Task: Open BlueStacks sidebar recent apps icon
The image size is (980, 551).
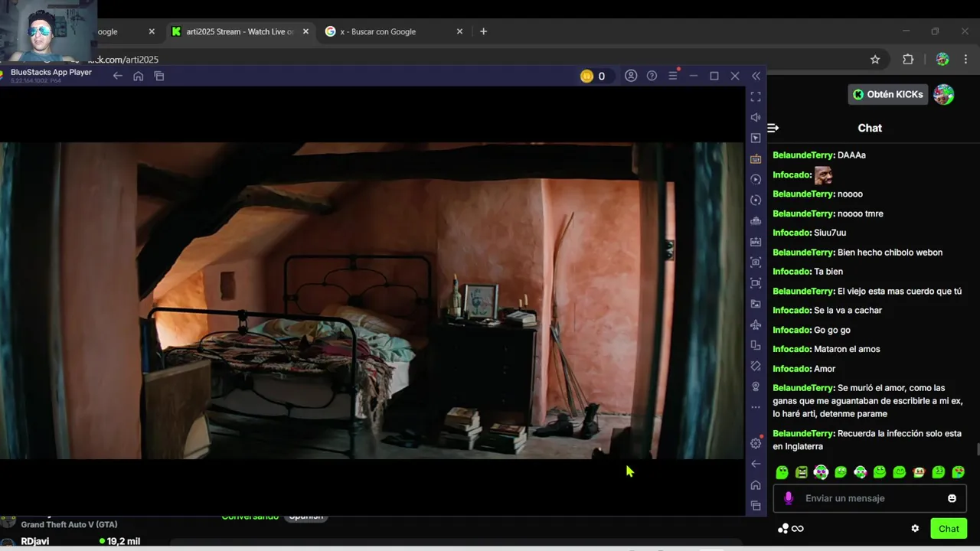Action: pos(756,506)
